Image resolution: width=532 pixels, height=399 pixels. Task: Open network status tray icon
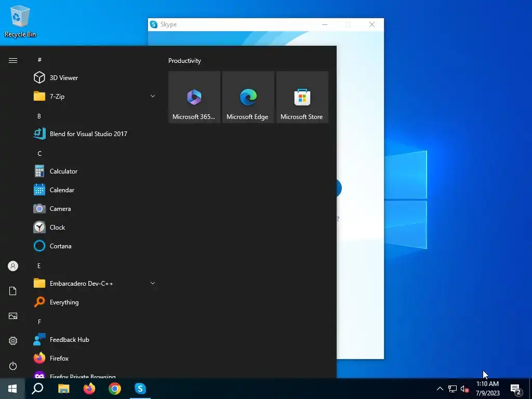click(x=453, y=389)
